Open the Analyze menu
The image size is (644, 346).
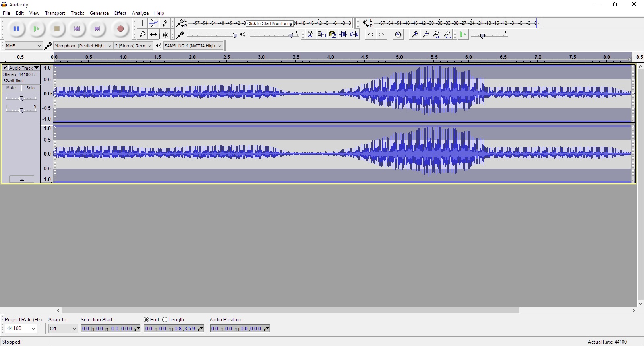pyautogui.click(x=140, y=13)
